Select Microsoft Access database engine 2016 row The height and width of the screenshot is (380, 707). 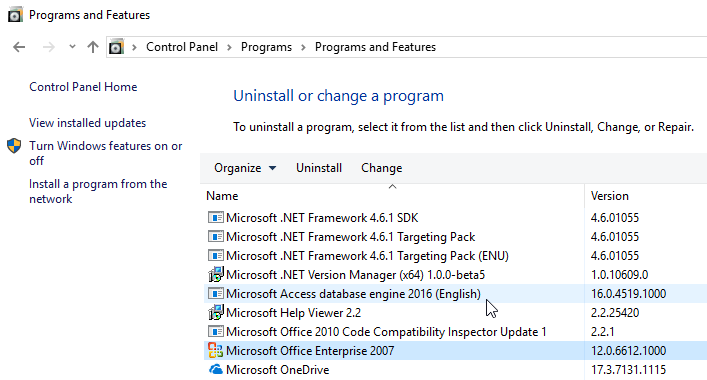tap(455, 294)
